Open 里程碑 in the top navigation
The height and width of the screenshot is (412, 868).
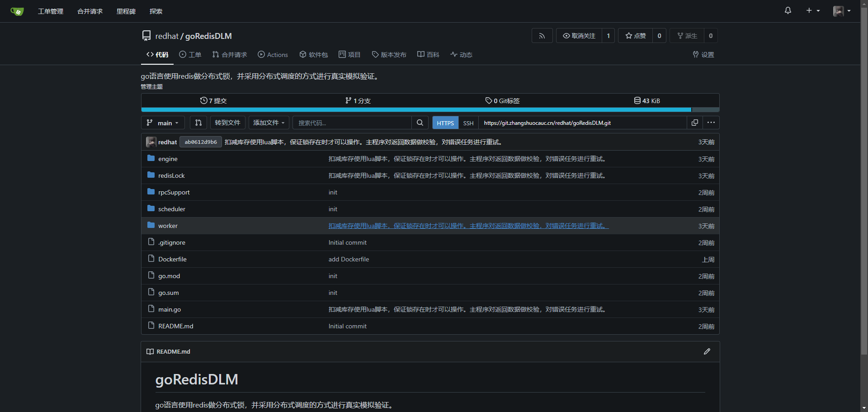pos(126,11)
